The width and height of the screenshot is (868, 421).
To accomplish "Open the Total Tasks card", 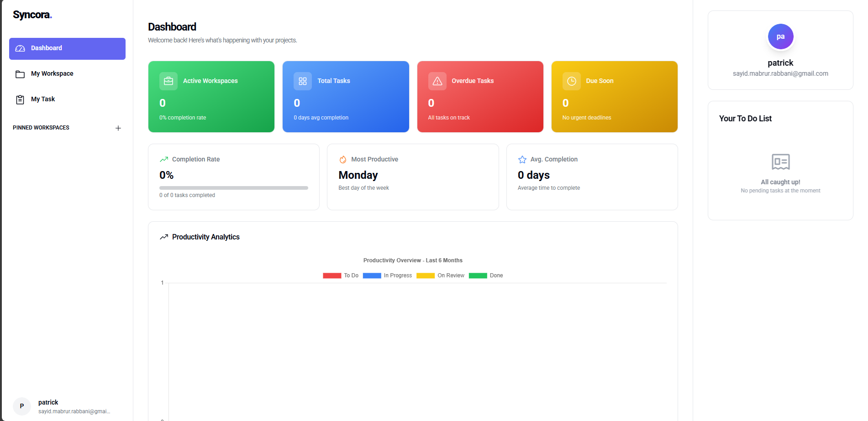I will click(346, 97).
